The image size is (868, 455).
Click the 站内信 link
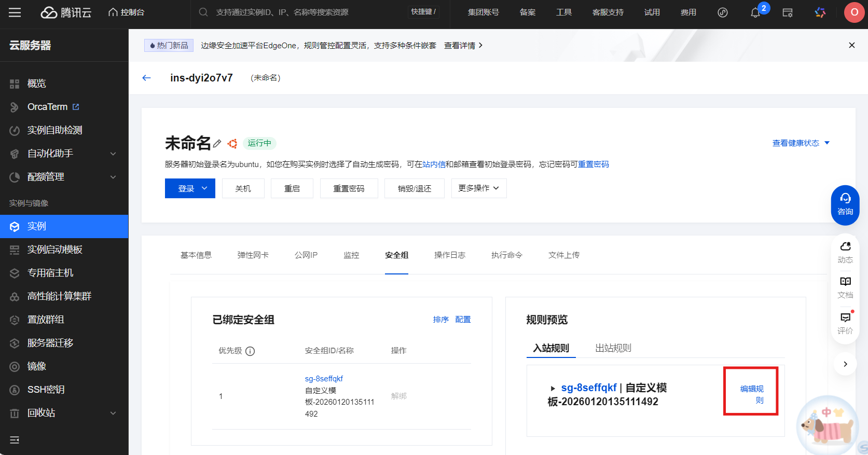434,164
